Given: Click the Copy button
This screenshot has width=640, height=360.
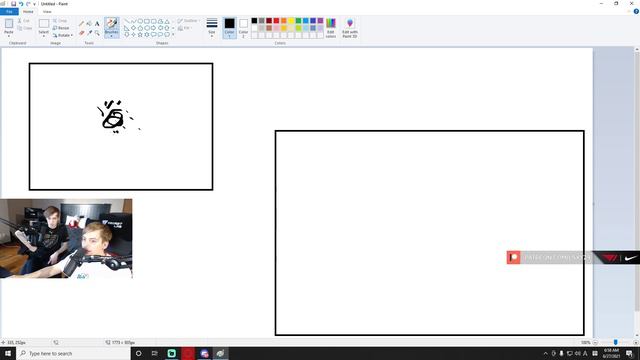Looking at the screenshot, I should (x=24, y=28).
